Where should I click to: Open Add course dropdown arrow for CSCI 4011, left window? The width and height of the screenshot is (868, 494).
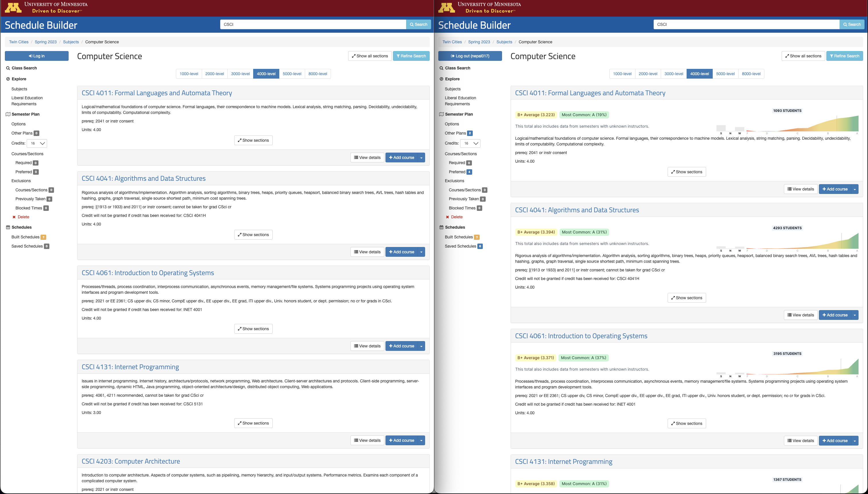(x=421, y=157)
